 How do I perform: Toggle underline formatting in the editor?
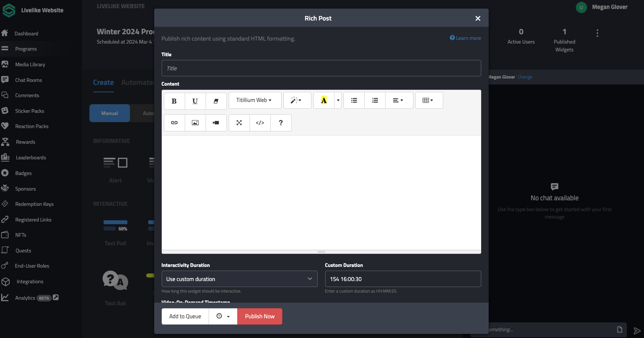[195, 101]
